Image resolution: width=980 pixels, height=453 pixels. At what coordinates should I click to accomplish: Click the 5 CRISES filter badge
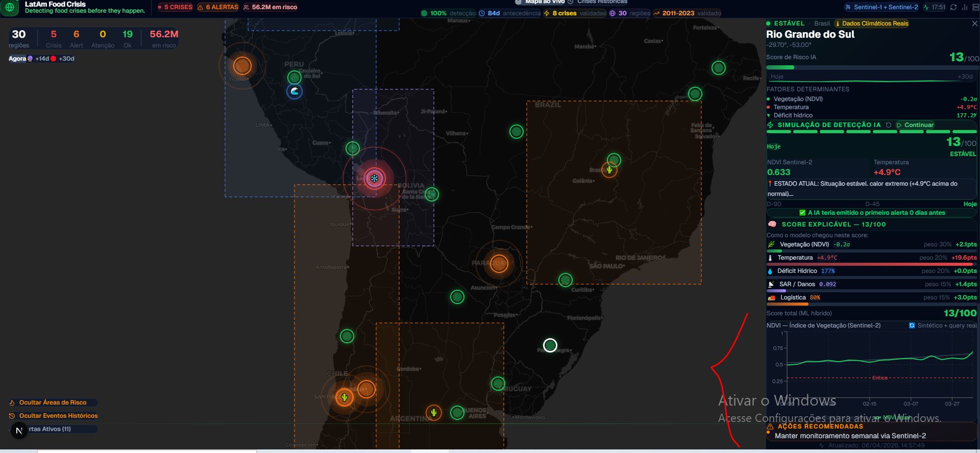coord(175,7)
